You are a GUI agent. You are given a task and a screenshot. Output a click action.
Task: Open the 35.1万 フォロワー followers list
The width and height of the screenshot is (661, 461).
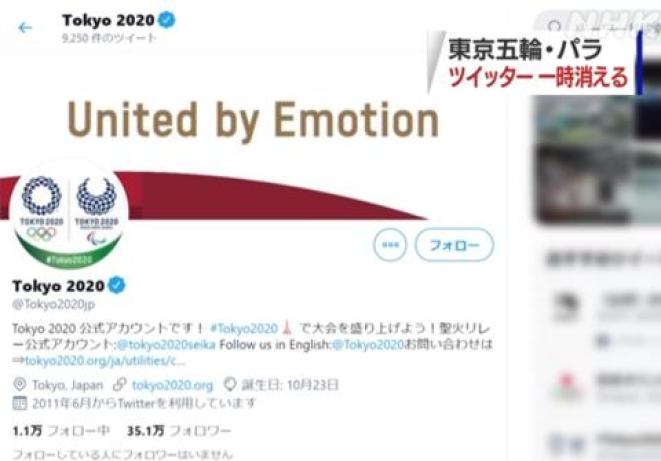pos(179,431)
